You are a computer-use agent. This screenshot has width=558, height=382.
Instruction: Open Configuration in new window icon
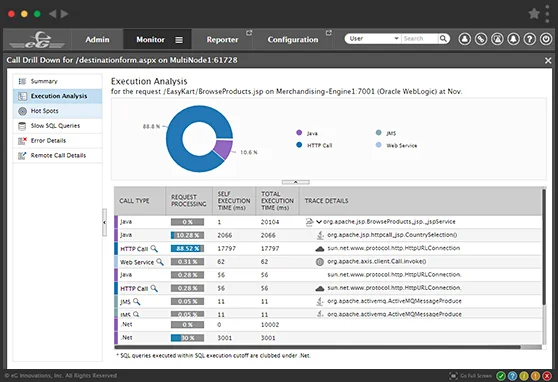coord(328,33)
